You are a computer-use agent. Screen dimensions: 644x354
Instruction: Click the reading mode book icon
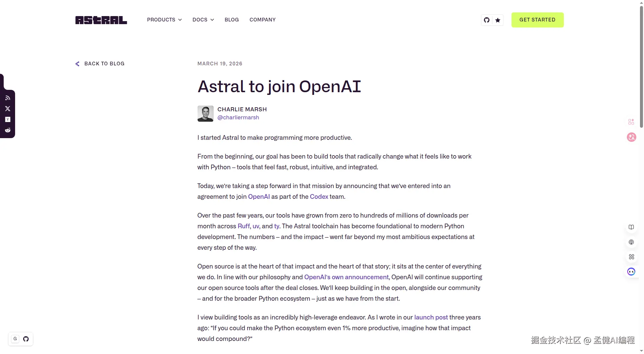pos(631,227)
